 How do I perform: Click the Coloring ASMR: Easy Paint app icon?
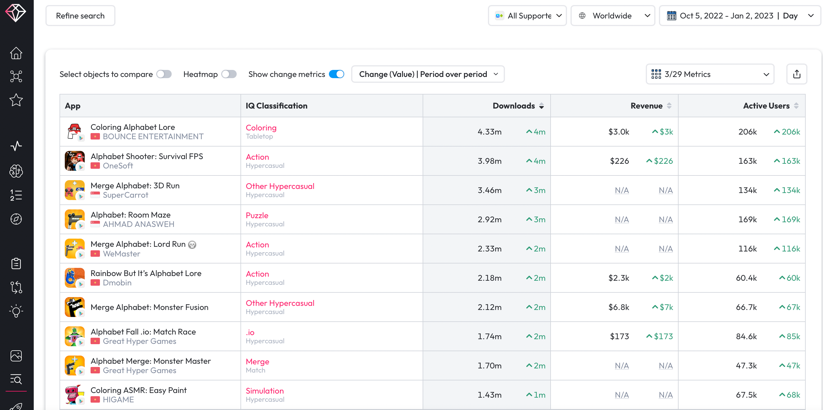point(75,395)
